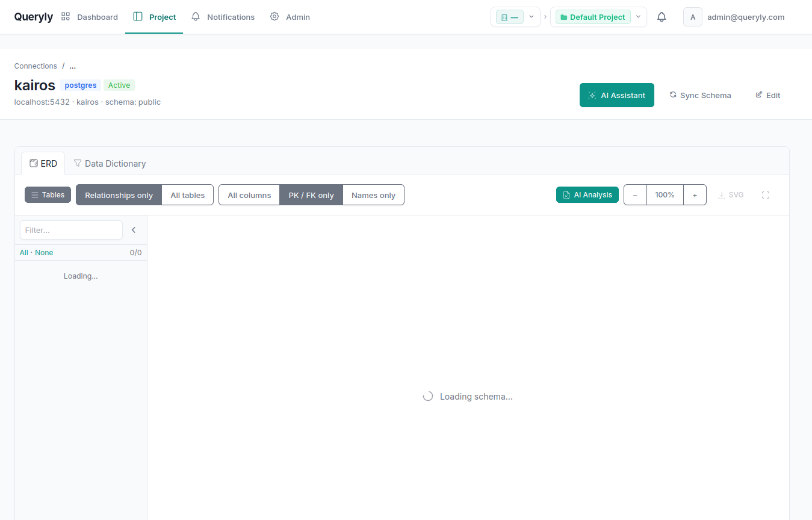This screenshot has width=812, height=520.
Task: Run AI Analysis on the ERD
Action: coord(587,194)
